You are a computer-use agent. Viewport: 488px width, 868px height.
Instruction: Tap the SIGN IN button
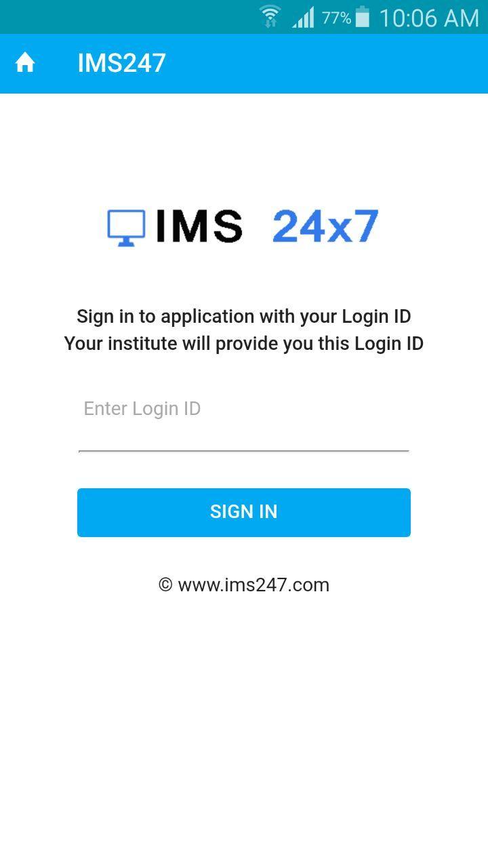(x=244, y=513)
